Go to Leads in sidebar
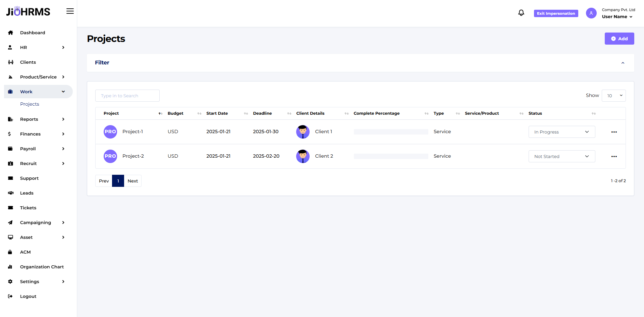This screenshot has height=317, width=644. click(26, 193)
